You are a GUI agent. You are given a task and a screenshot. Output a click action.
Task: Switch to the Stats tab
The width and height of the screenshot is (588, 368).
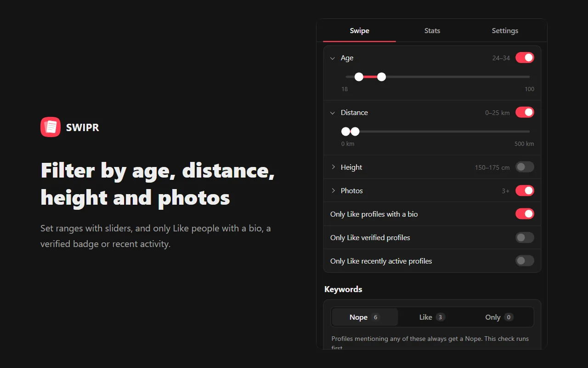(x=432, y=31)
